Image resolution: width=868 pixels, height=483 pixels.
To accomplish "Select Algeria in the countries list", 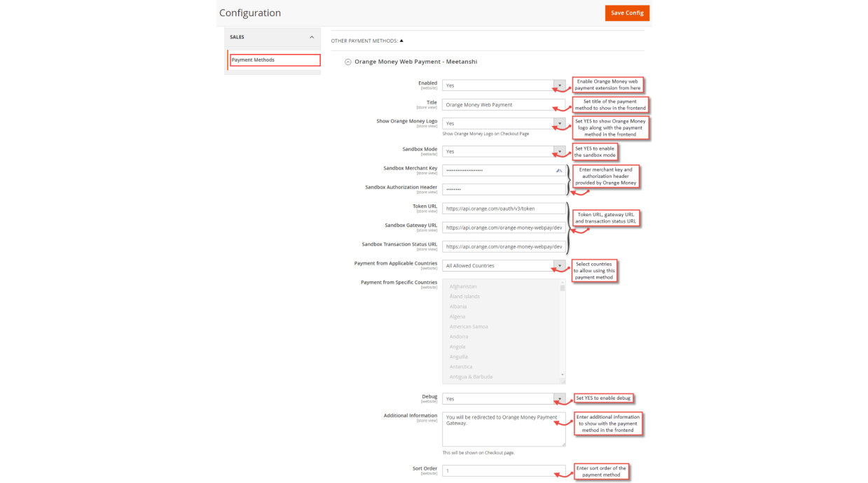I will click(x=457, y=316).
